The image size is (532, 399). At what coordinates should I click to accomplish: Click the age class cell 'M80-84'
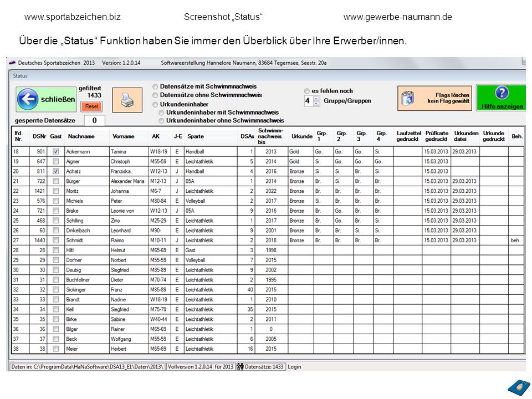[161, 201]
